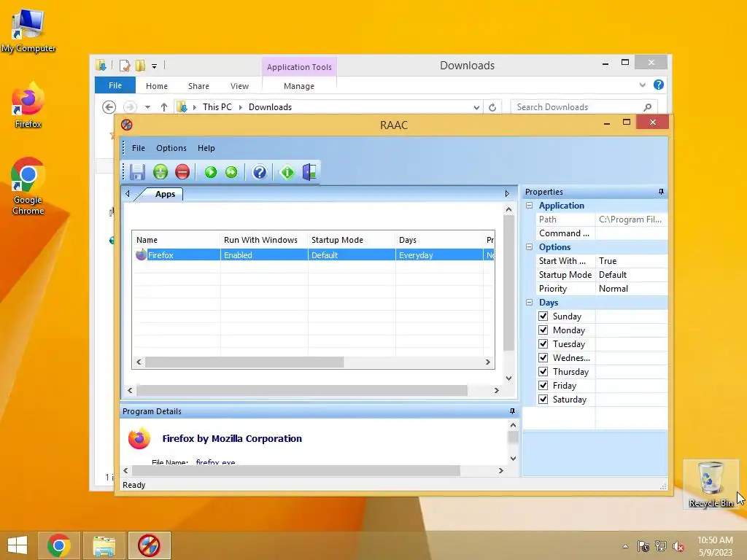Open My Computer desktop icon
The height and width of the screenshot is (560, 747).
coord(28,31)
